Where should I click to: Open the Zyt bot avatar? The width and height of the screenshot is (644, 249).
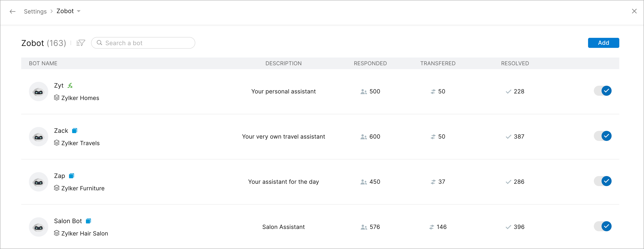click(x=39, y=91)
